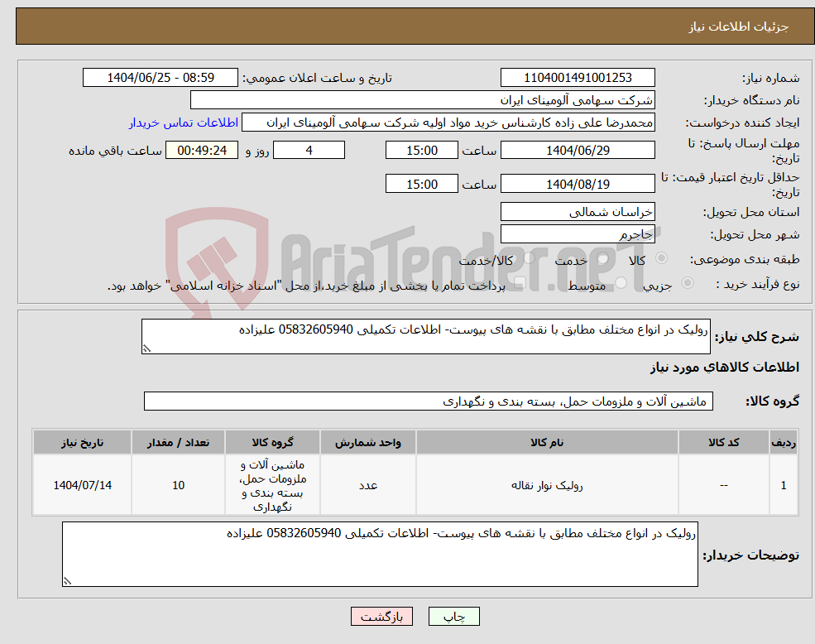
Task: Click the days field showing 4
Action: (x=308, y=150)
